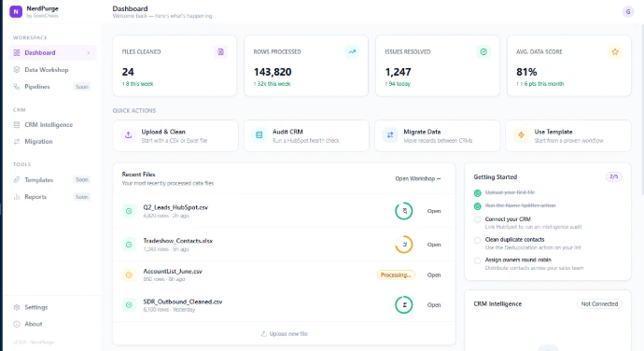Click the Use Template quick action
Image resolution: width=644 pixels, height=351 pixels.
(568, 135)
